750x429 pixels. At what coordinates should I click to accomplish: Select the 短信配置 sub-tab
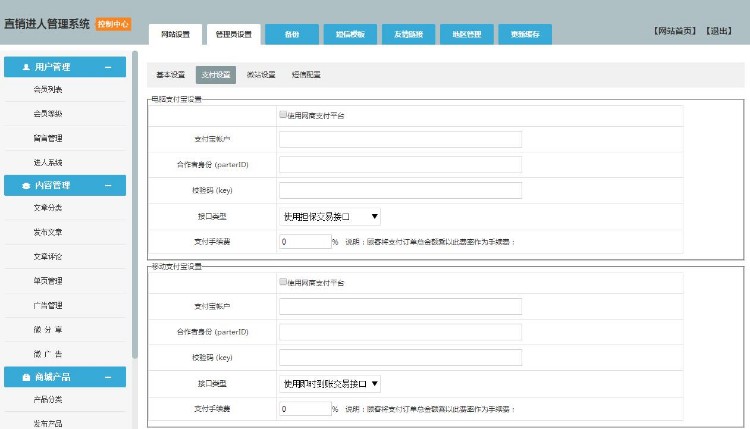[x=306, y=75]
